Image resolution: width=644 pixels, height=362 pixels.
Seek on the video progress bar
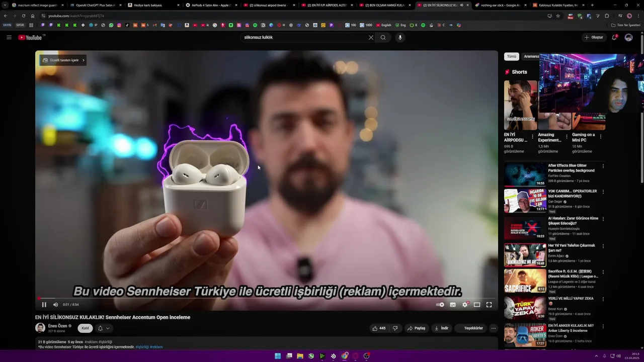click(266, 298)
